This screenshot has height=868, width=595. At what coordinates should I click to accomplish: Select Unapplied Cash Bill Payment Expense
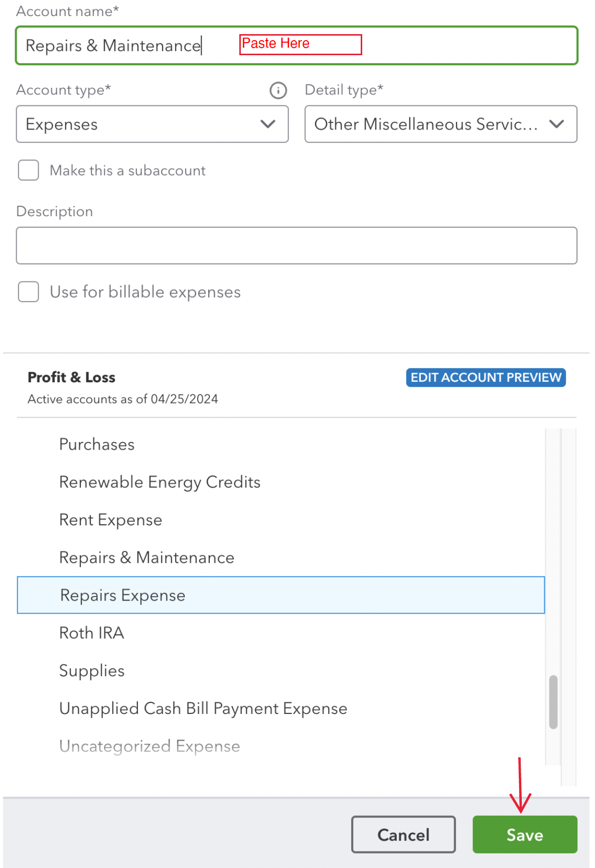[203, 708]
